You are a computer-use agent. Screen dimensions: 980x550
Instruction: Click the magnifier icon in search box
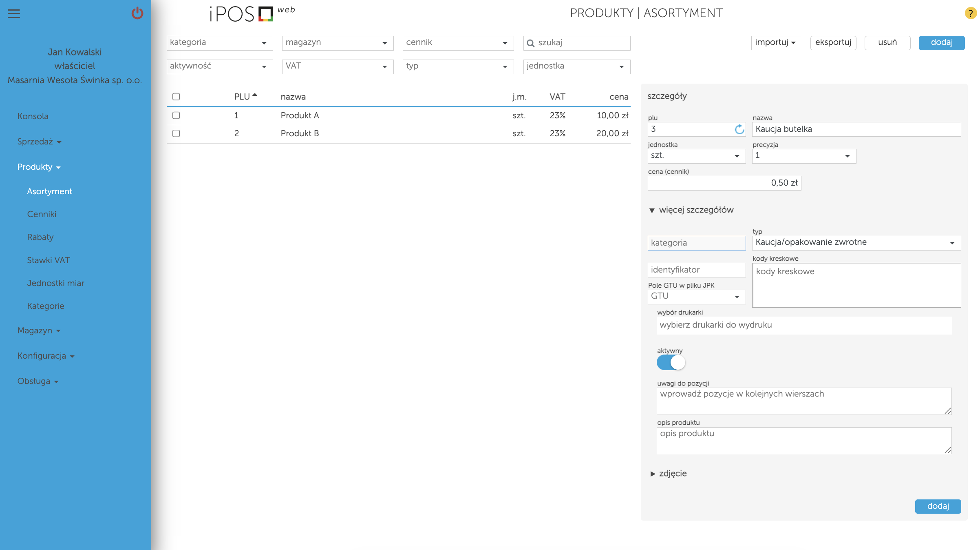click(x=530, y=43)
